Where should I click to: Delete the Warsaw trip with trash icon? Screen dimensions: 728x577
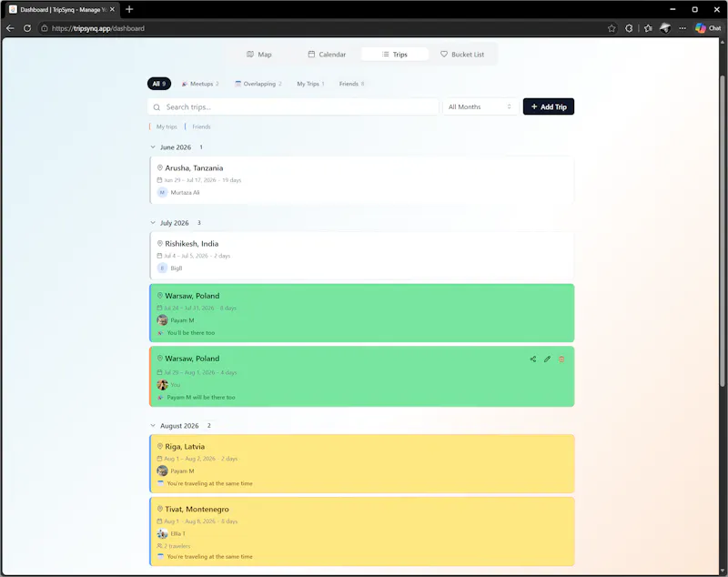click(x=561, y=359)
